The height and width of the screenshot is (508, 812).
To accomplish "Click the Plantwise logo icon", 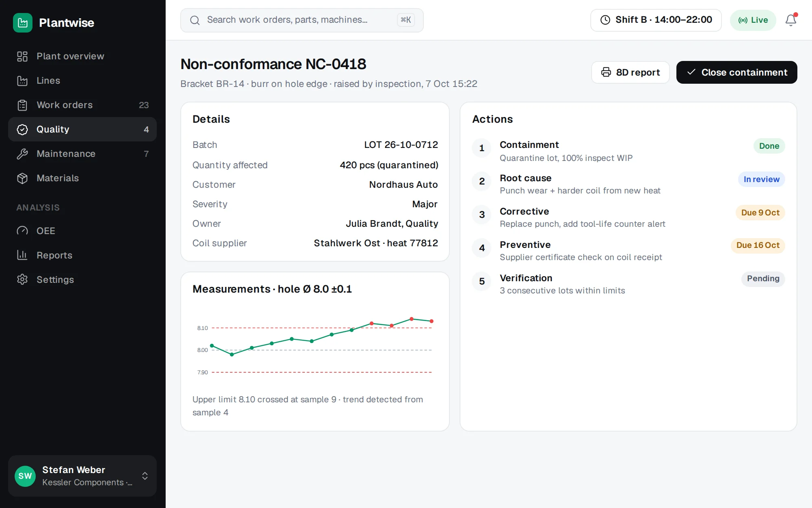I will tap(23, 23).
